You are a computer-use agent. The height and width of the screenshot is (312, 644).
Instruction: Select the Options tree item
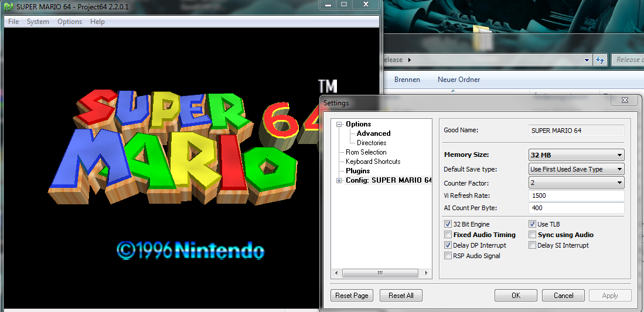tap(358, 124)
